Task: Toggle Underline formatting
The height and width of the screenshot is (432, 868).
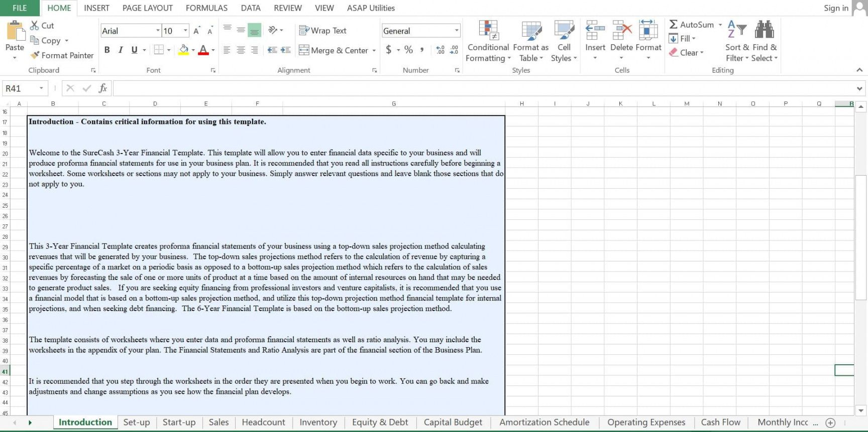Action: 134,50
